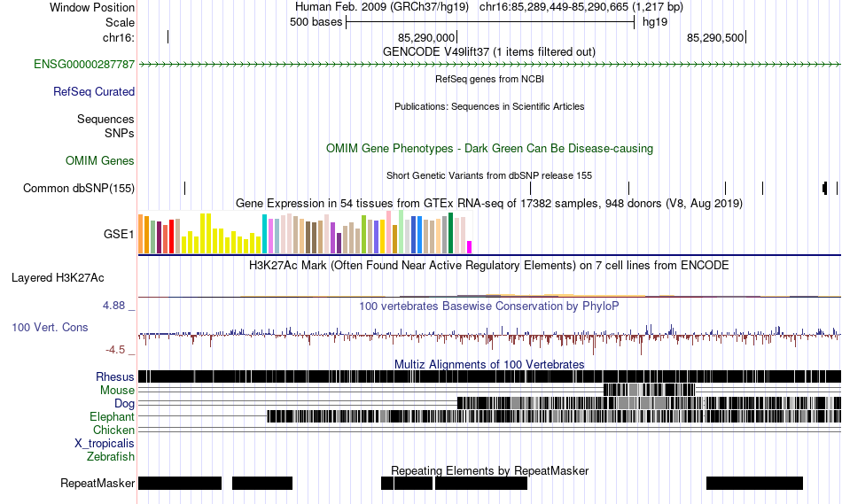The image size is (842, 504).
Task: Click the Repeating Elements by RepeatMasker title
Action: [x=490, y=470]
